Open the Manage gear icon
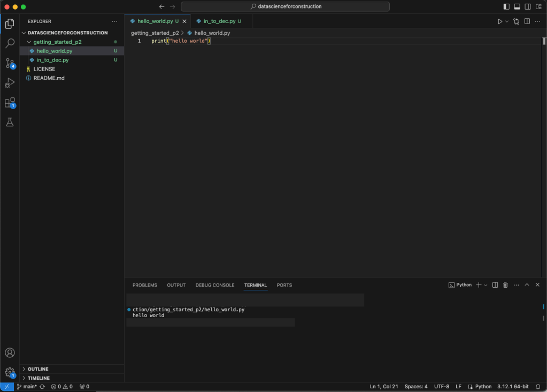547x392 pixels. point(10,372)
